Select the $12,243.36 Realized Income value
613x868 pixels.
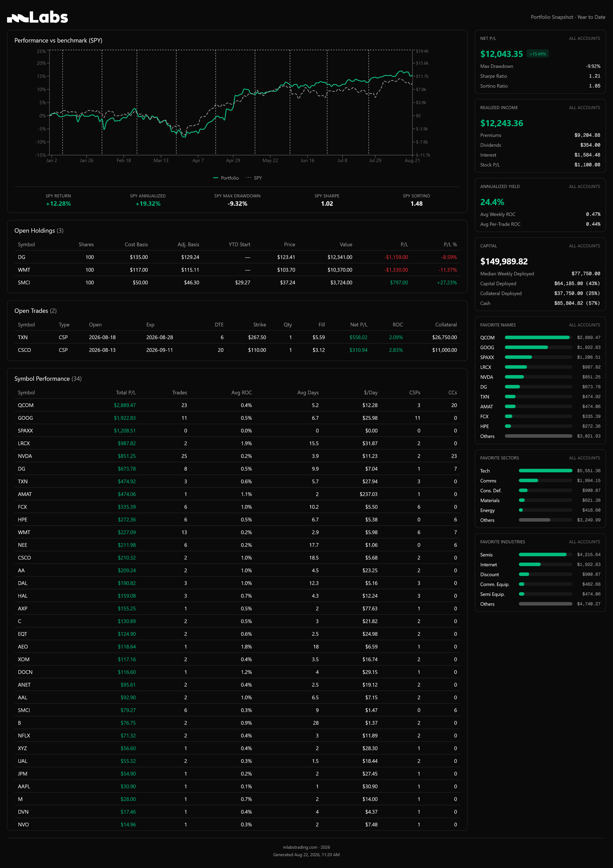click(502, 123)
